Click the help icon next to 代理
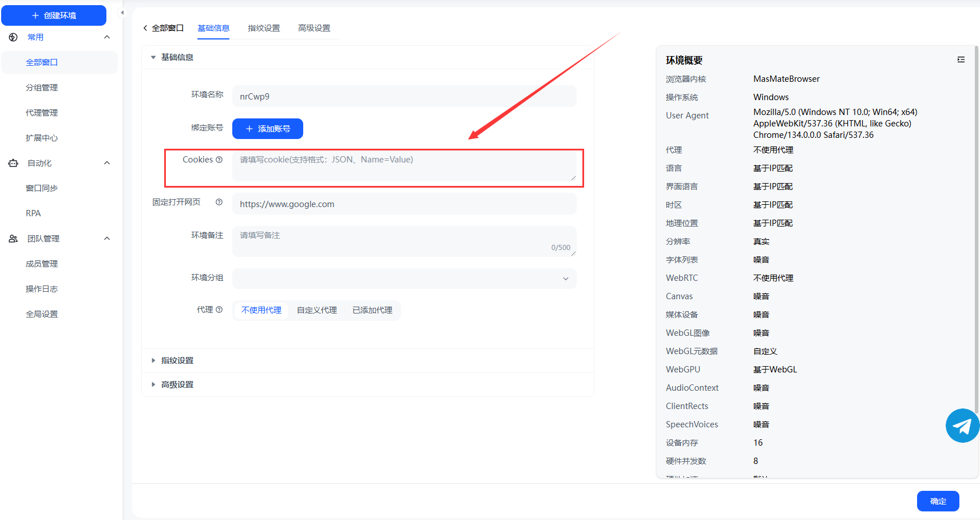Viewport: 980px width, 520px height. (x=219, y=309)
